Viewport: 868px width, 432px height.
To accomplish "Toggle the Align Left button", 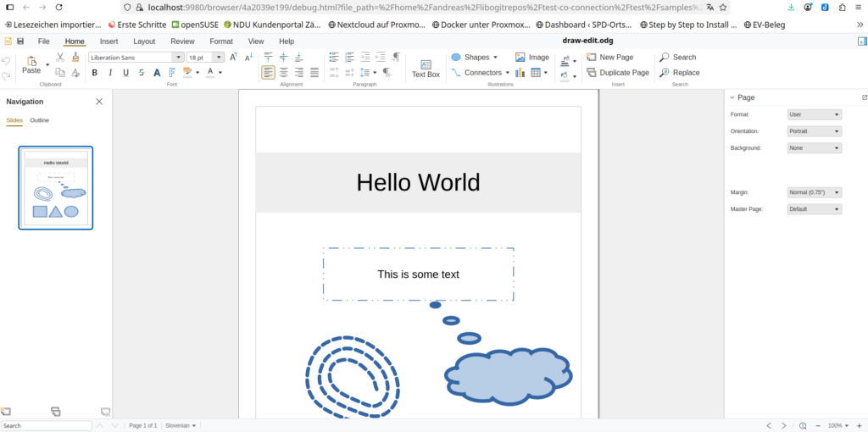I will (269, 73).
